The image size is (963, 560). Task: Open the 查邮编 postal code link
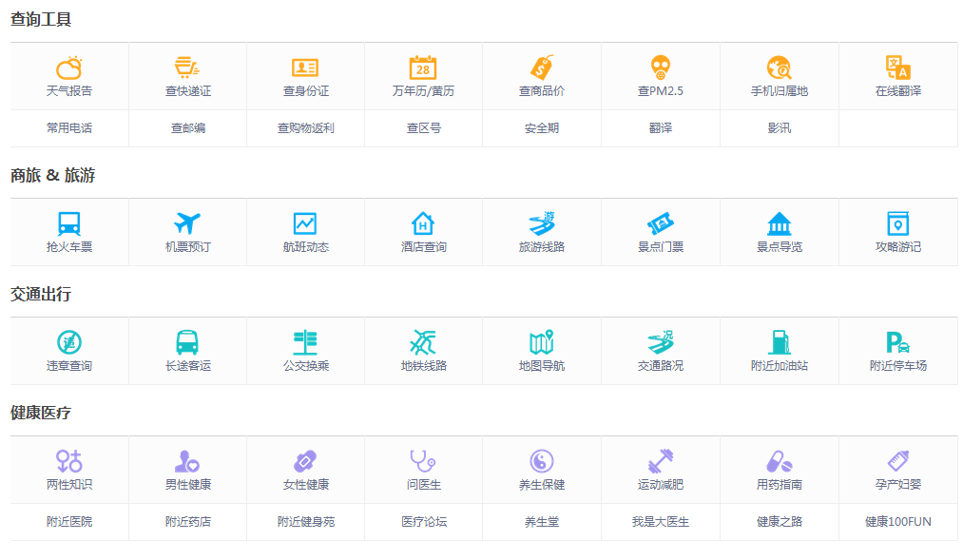pyautogui.click(x=187, y=128)
